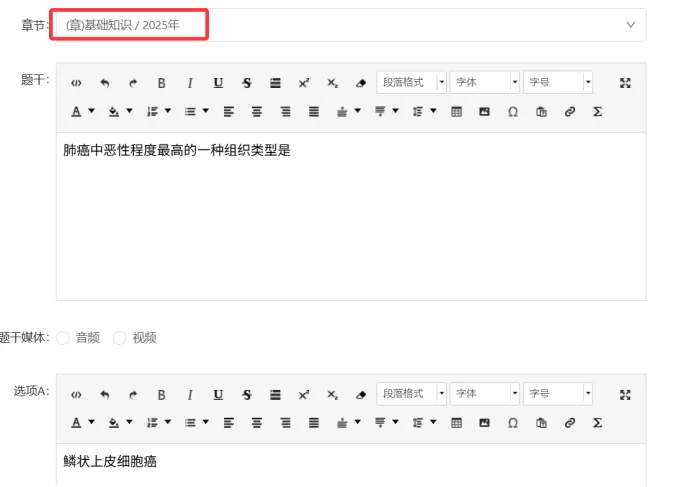Center align text in 选项A editor
Viewport: 683px width, 487px height.
257,423
